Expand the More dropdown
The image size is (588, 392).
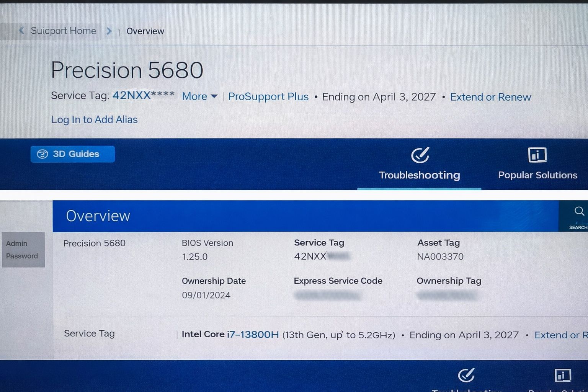tap(199, 96)
